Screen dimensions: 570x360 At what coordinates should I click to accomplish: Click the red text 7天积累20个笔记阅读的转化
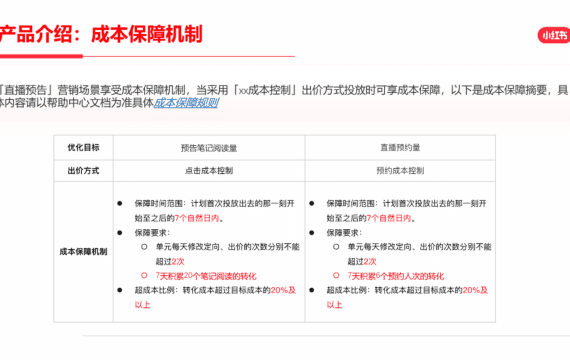206,276
